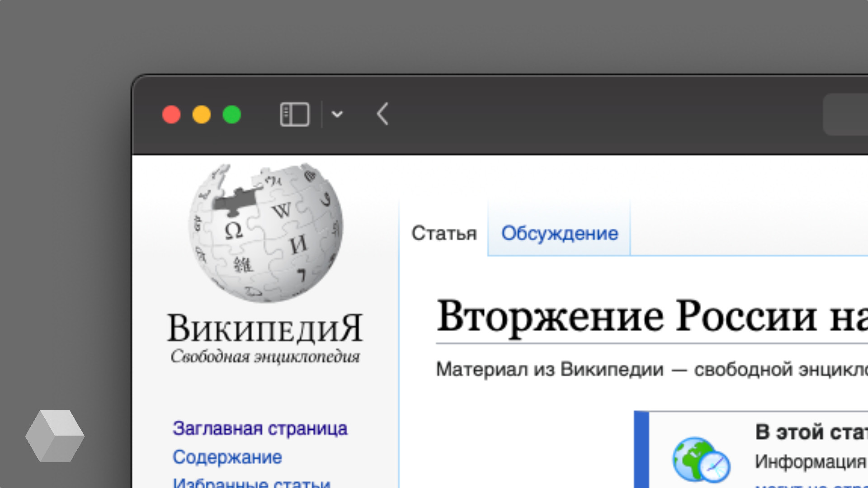Click the Wikipedia globe logo

tap(266, 232)
